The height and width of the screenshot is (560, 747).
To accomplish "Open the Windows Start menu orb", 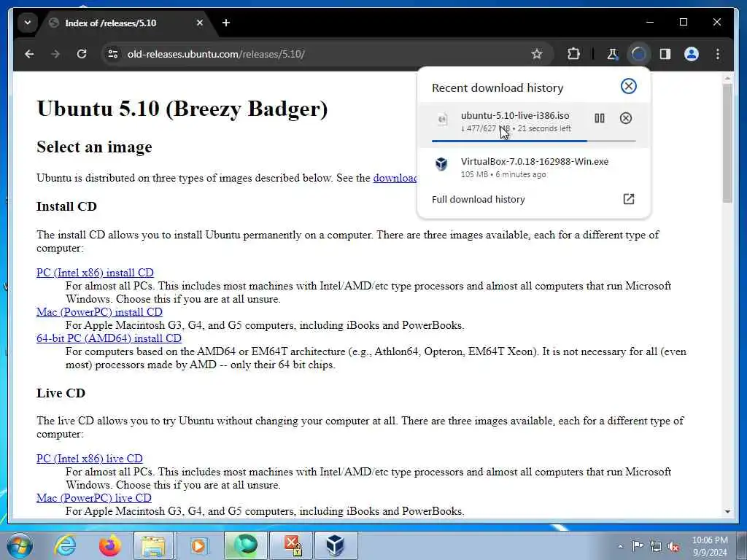I will point(19,545).
